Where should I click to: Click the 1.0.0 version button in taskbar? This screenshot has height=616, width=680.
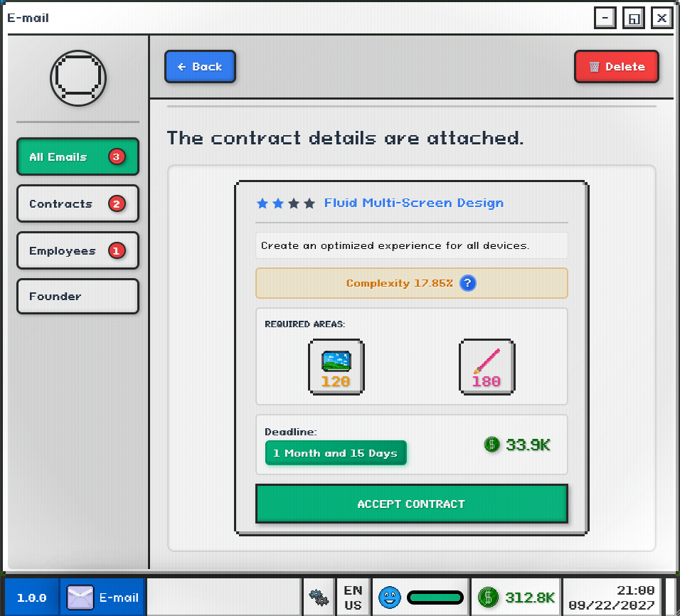tap(31, 598)
